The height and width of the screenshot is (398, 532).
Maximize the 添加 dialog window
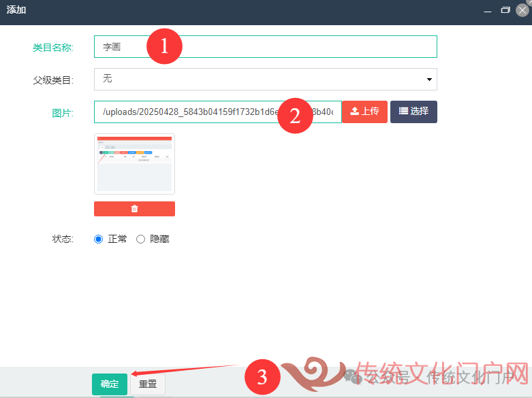pyautogui.click(x=505, y=10)
